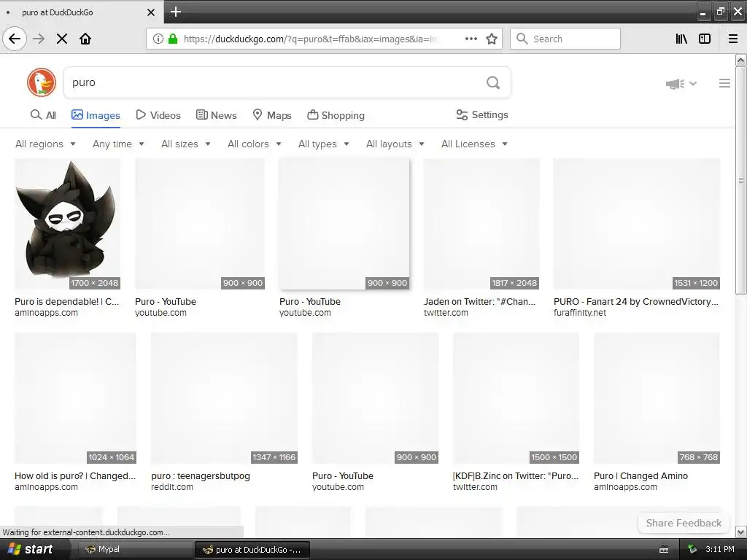Click the browser forward arrow
The image size is (747, 560).
pyautogui.click(x=39, y=39)
